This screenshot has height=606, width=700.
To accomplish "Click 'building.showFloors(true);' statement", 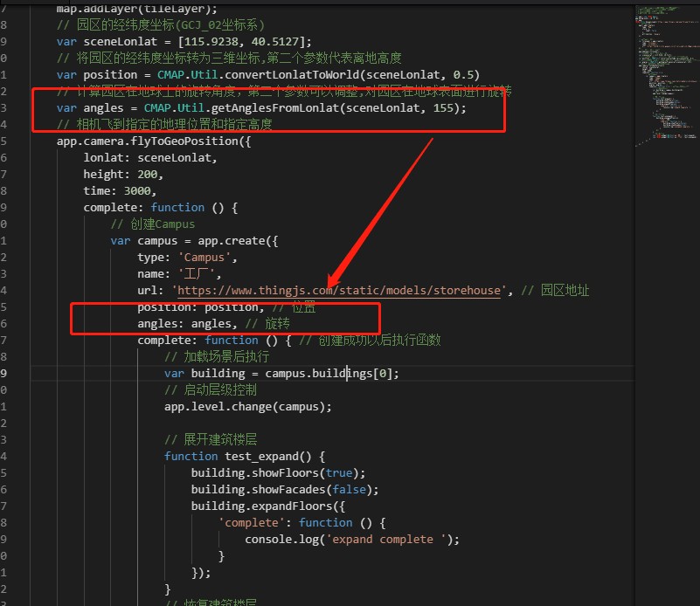I will [278, 473].
